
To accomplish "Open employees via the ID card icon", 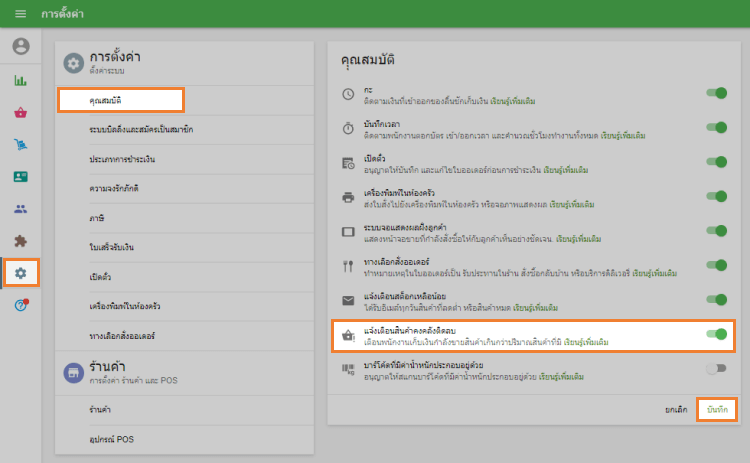I will point(21,177).
